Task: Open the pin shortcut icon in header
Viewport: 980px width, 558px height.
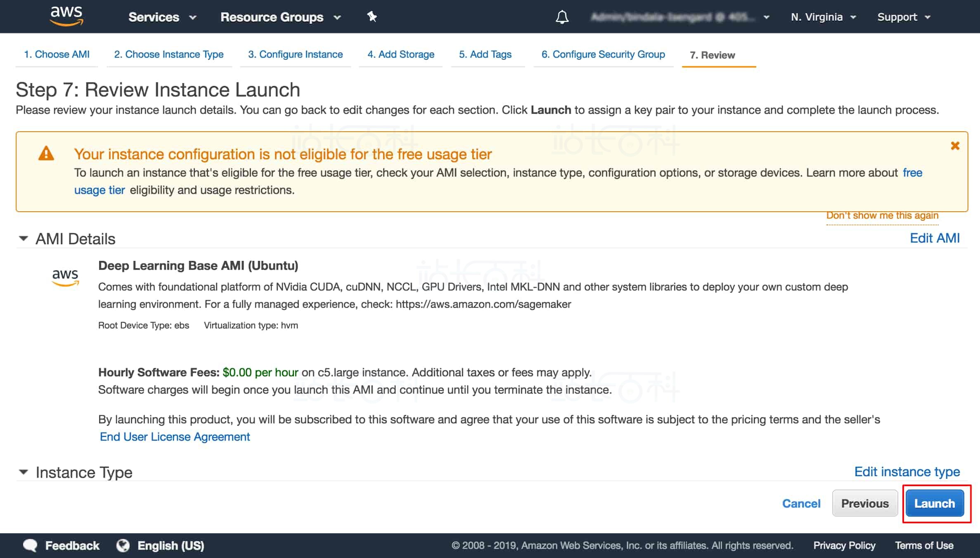Action: [x=372, y=17]
